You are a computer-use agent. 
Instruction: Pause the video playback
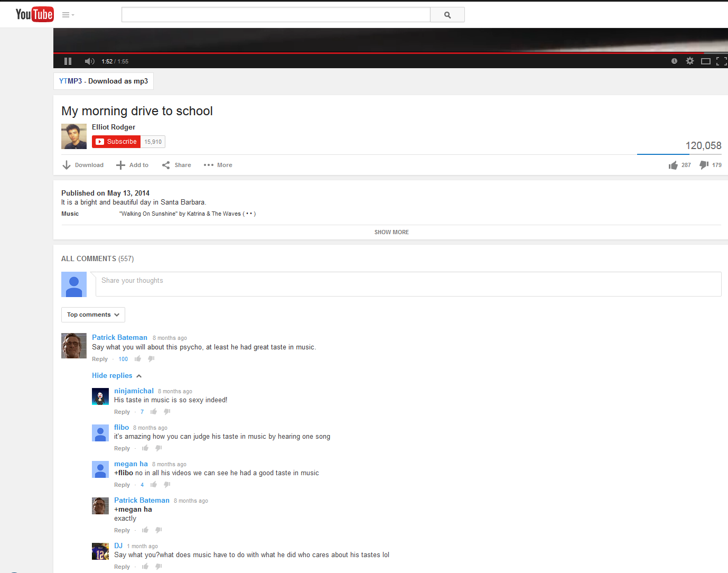coord(68,61)
